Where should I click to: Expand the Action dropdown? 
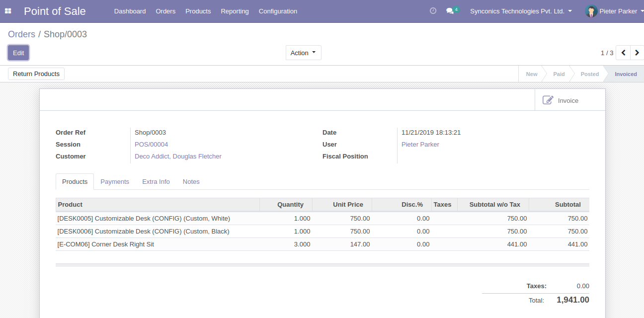click(x=303, y=53)
